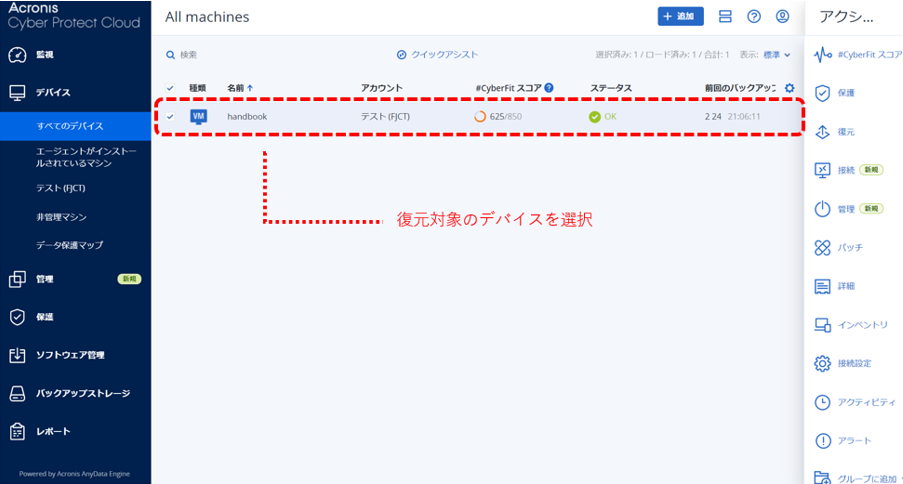Sort by 名前 column header
The image size is (903, 484).
pyautogui.click(x=239, y=88)
